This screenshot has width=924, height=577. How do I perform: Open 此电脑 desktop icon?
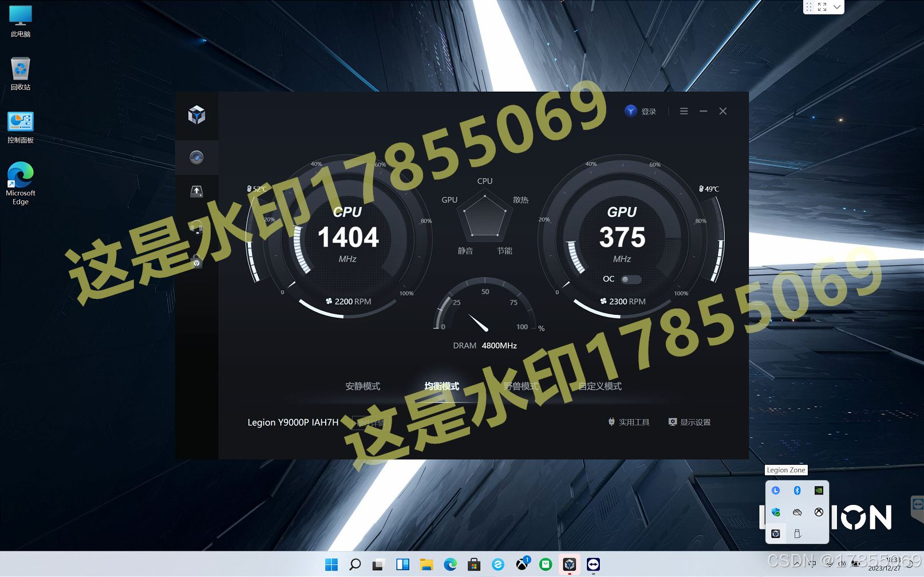pos(21,22)
